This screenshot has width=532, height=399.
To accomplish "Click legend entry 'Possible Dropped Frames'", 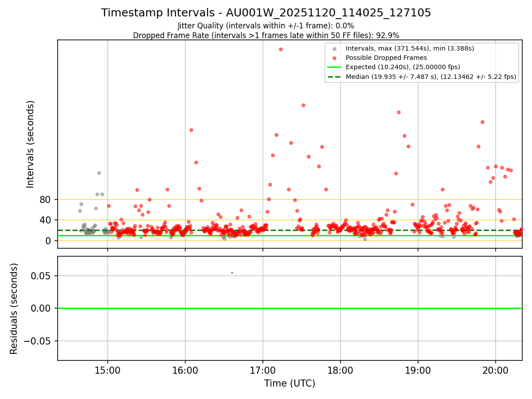I will click(386, 58).
